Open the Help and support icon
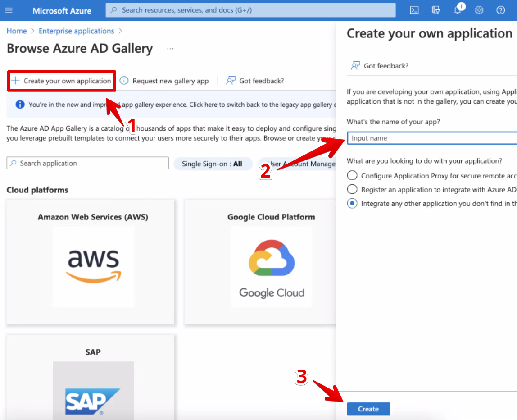517x420 pixels. pyautogui.click(x=500, y=10)
